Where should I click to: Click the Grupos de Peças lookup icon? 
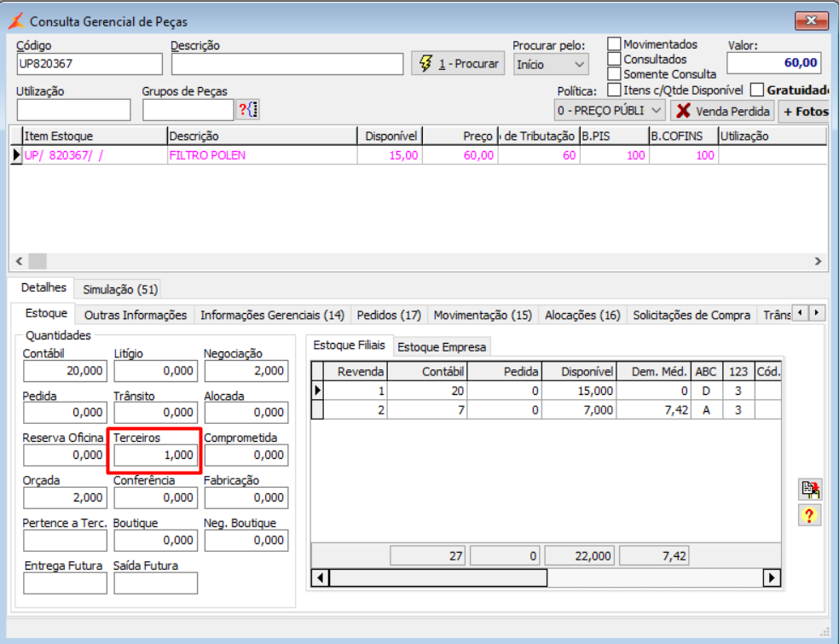click(248, 110)
